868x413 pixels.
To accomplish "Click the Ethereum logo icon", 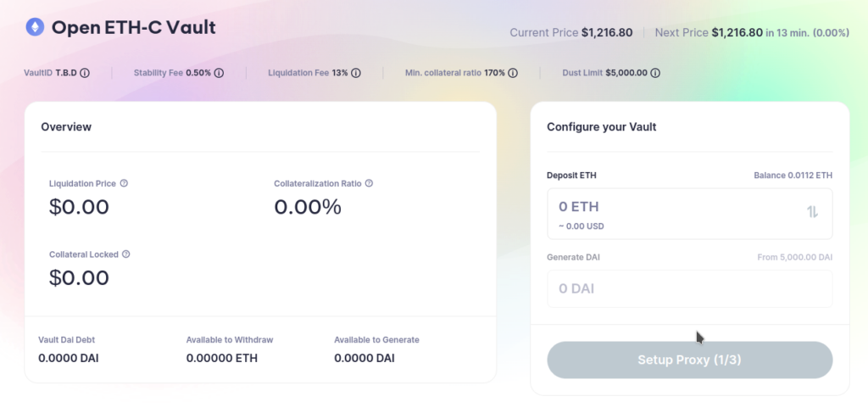I will point(35,28).
